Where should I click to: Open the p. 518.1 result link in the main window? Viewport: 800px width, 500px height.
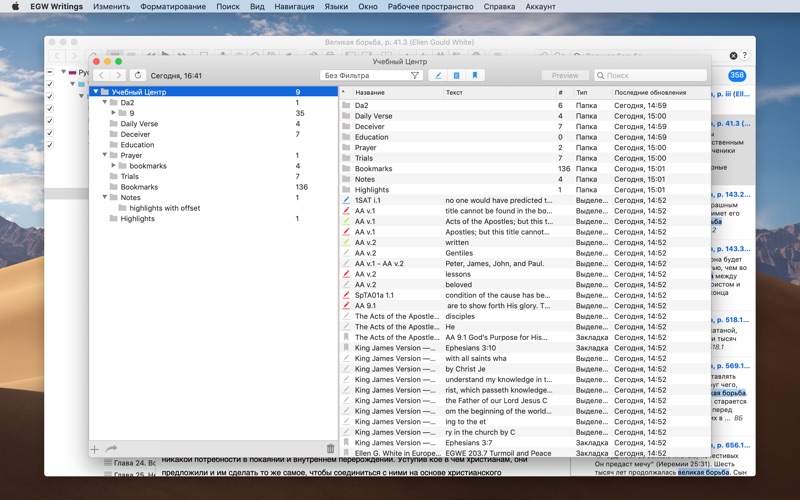click(x=732, y=320)
